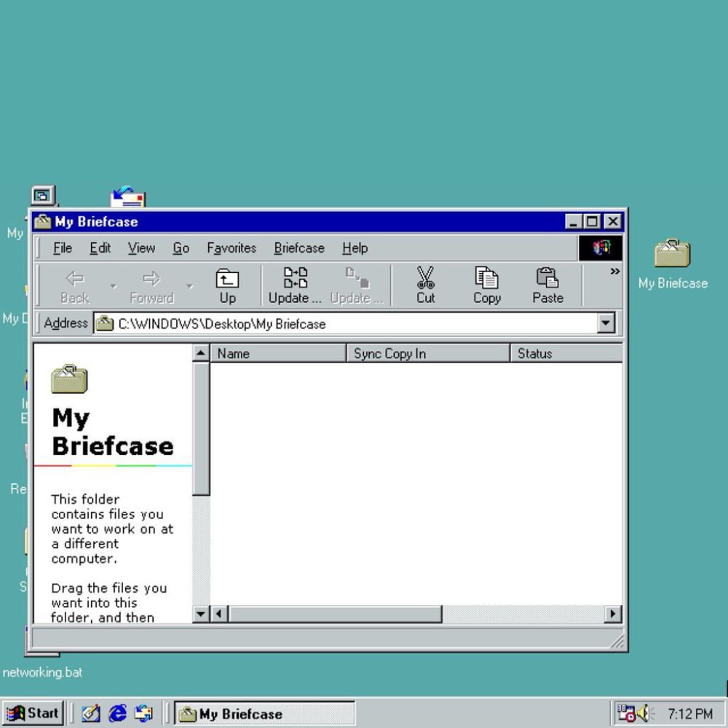Click the My Briefcase taskbar button
Screen dimensions: 728x728
point(264,713)
